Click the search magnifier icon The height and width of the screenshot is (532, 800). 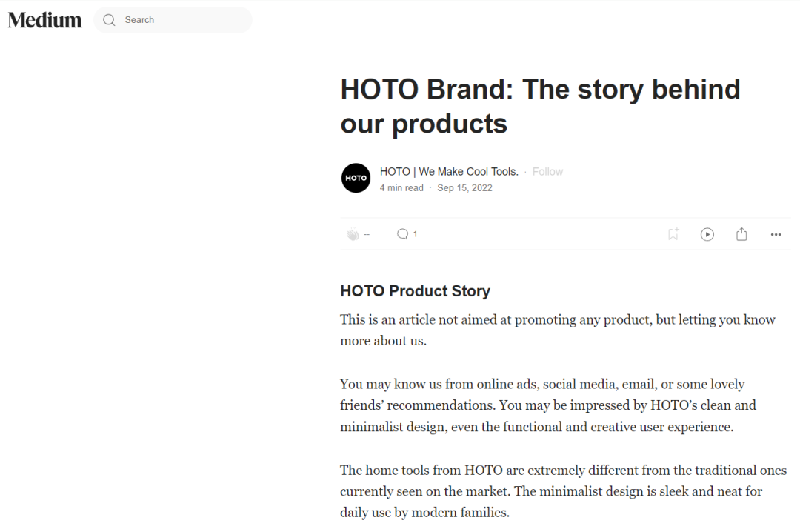point(109,20)
